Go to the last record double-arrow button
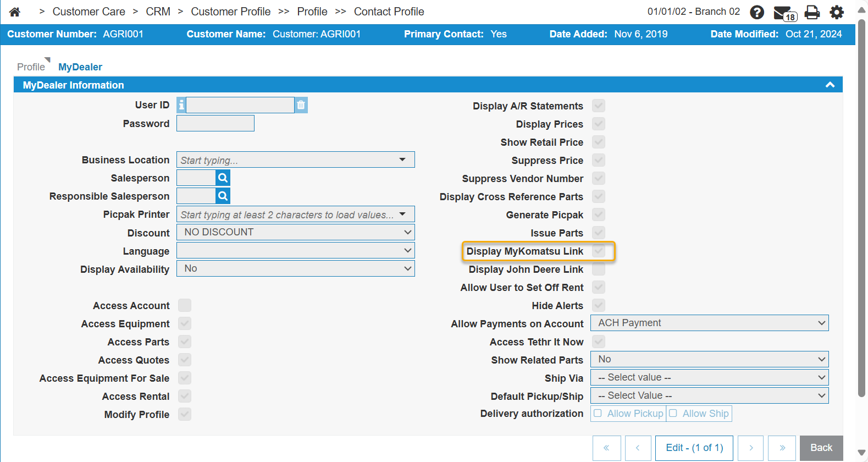 782,448
